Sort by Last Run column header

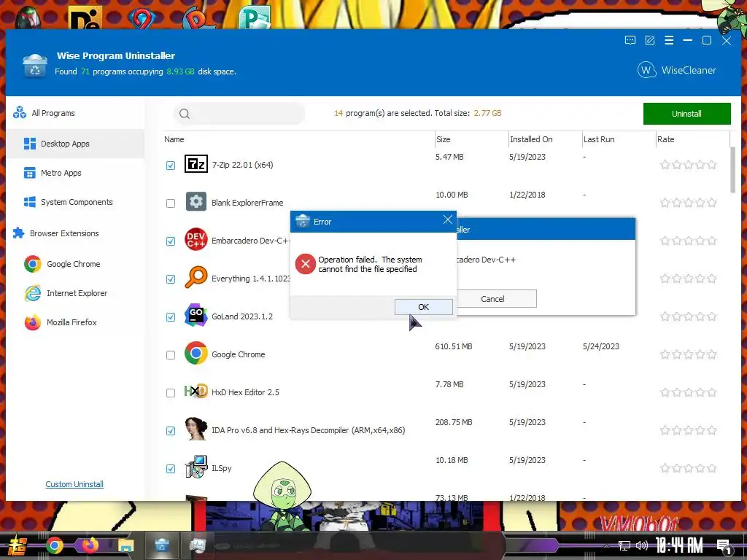point(599,139)
